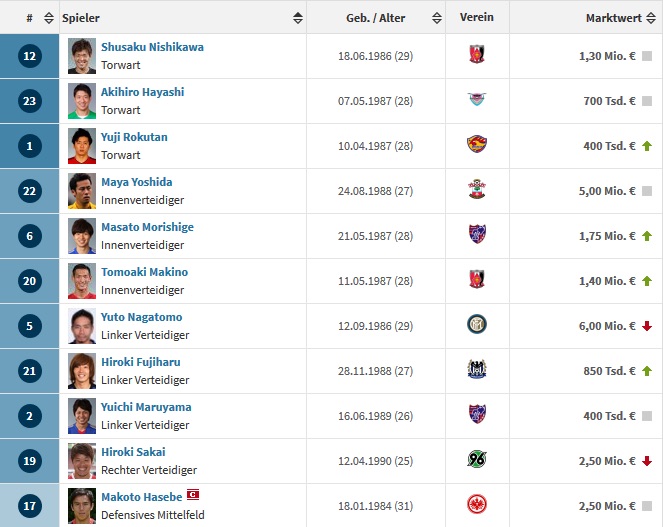Open Masato Morishige player profile link
Viewport: 663px width, 527px height.
pyautogui.click(x=147, y=227)
